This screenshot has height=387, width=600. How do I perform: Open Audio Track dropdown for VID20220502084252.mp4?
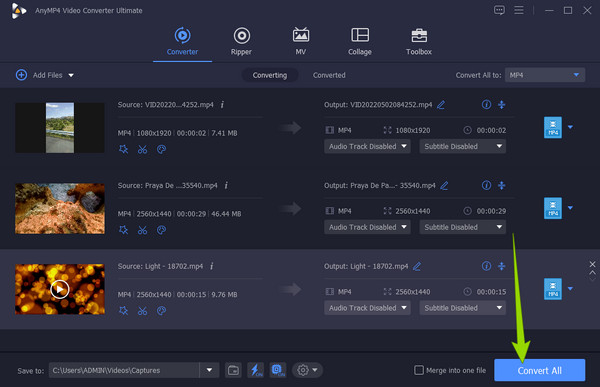[367, 146]
